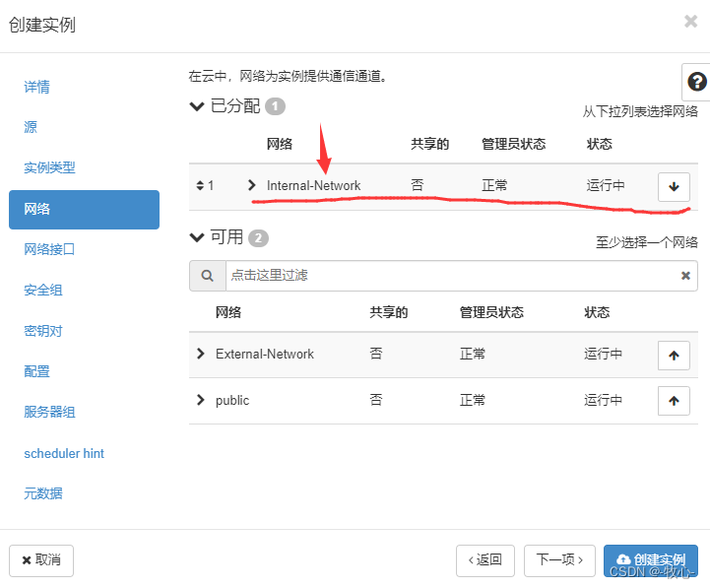
Task: Click the 取消 button
Action: tap(41, 560)
